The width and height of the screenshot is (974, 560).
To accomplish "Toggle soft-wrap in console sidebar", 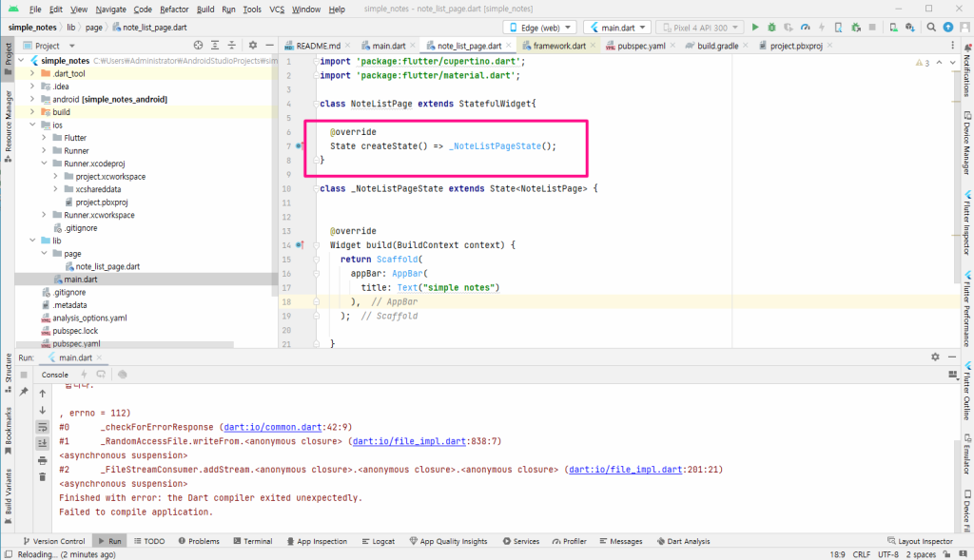I will (x=42, y=427).
